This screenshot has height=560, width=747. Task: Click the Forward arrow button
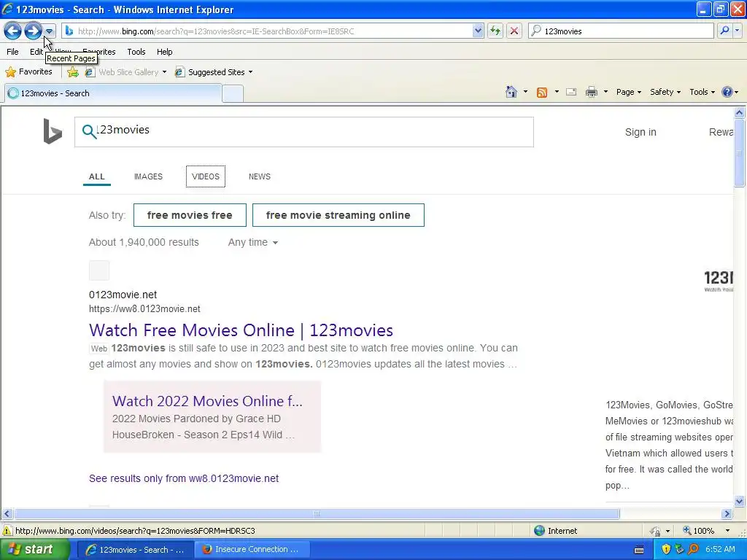point(33,31)
